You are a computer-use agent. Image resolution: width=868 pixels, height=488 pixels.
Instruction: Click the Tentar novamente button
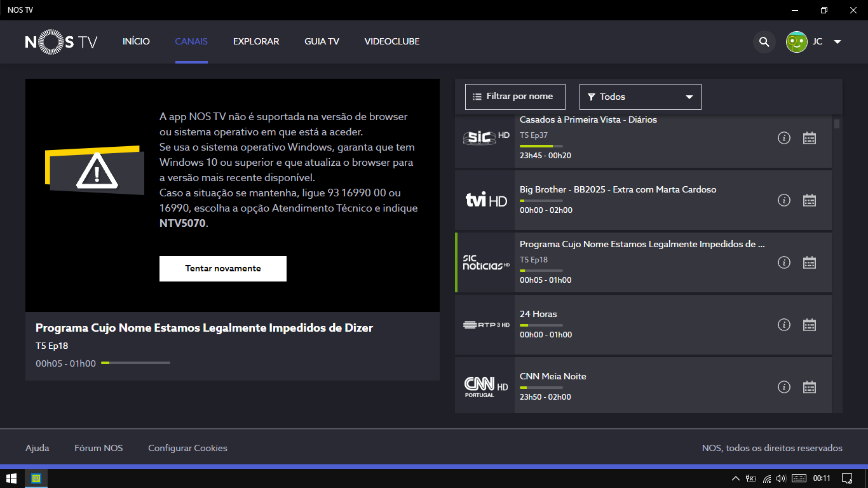click(x=223, y=268)
